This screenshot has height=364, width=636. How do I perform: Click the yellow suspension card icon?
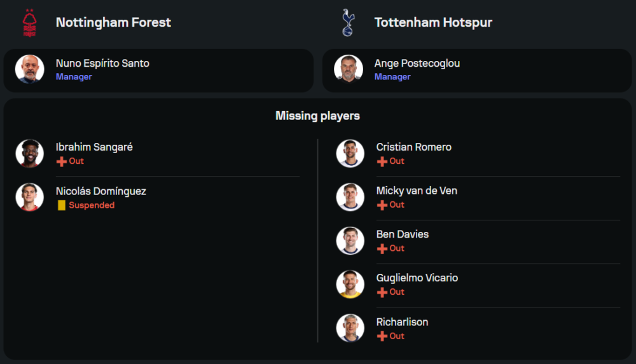tap(62, 205)
